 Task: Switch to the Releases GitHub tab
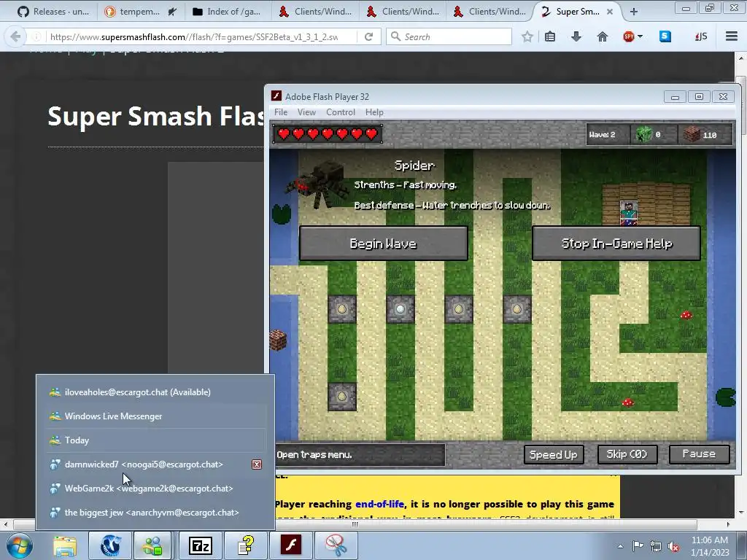pos(53,12)
